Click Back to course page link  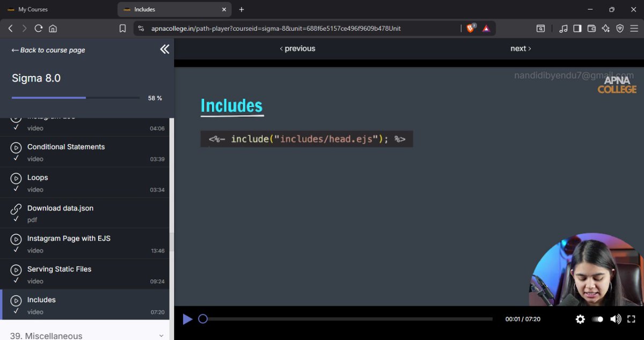click(48, 50)
